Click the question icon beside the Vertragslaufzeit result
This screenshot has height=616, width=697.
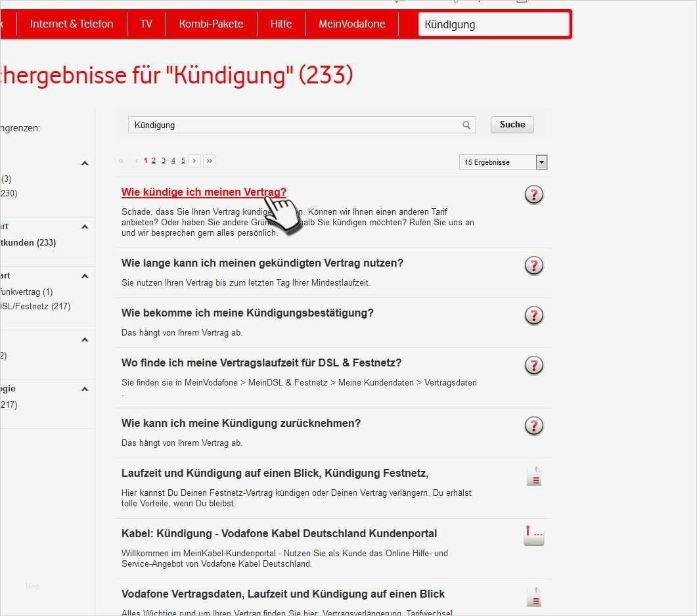click(534, 365)
